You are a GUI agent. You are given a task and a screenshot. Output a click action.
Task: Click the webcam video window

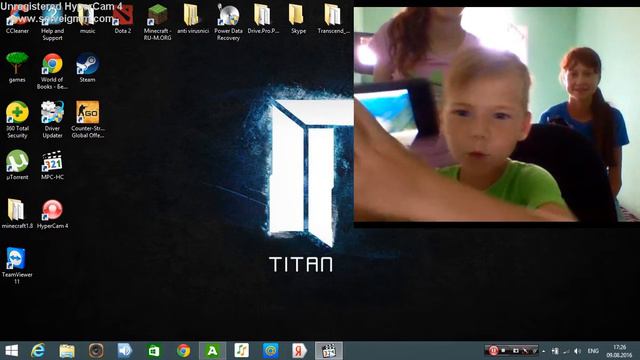pos(497,114)
